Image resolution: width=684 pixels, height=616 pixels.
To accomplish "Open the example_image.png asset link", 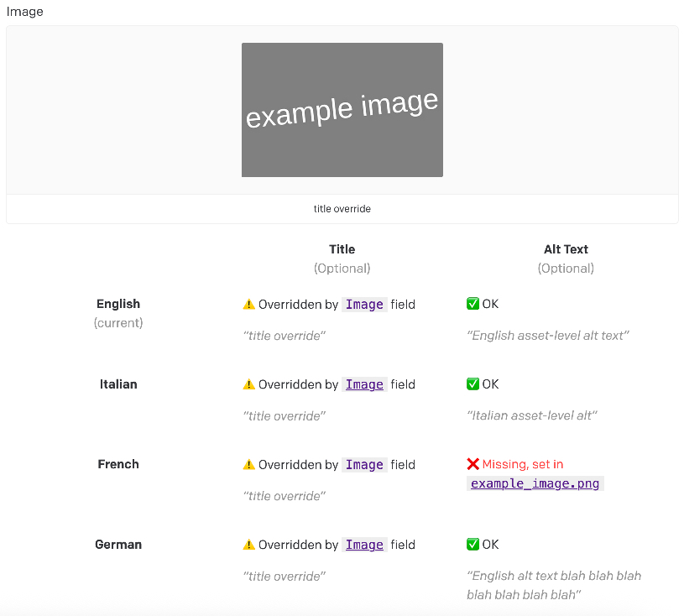I will coord(535,483).
